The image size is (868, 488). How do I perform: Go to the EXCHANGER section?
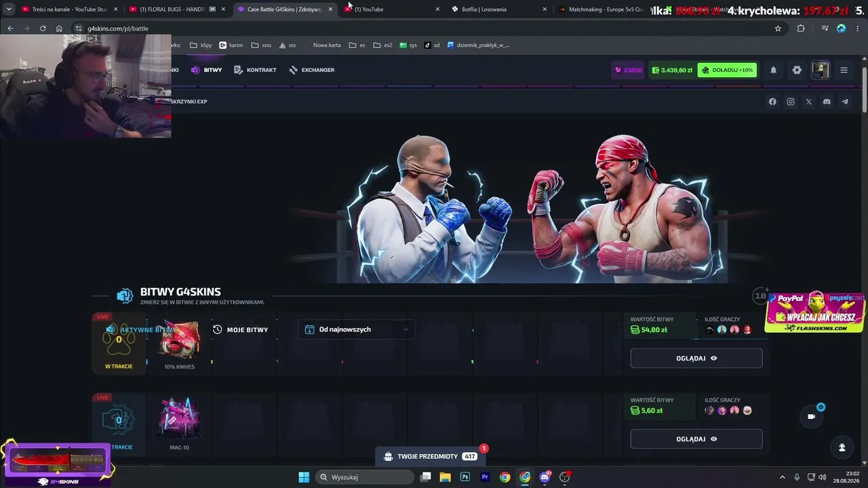coord(311,70)
